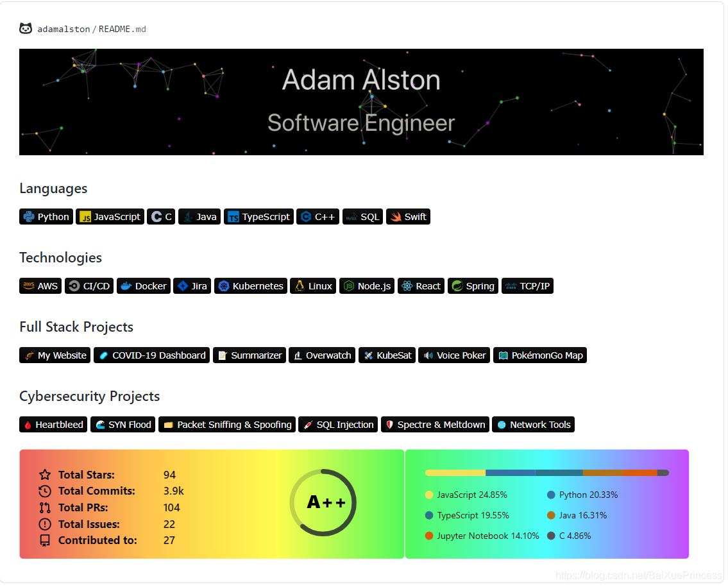This screenshot has height=587, width=728.
Task: Click the JavaScript language badge
Action: pos(110,217)
